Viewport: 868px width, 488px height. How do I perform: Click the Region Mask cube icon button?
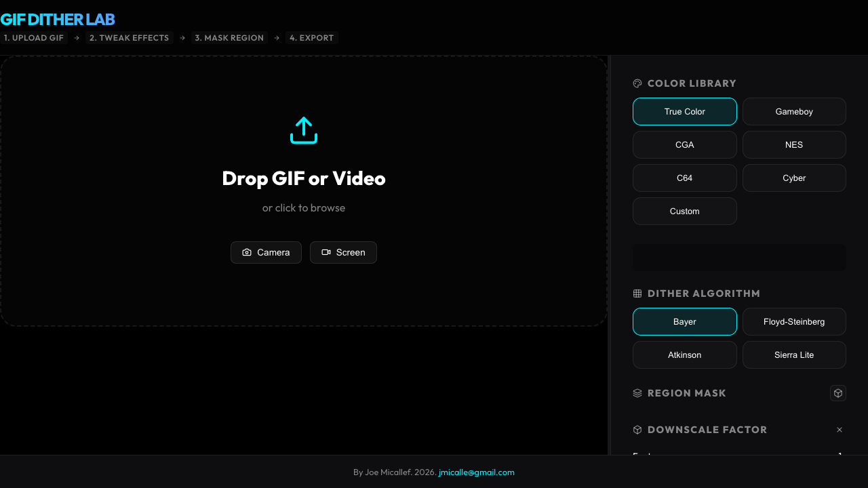pos(838,393)
